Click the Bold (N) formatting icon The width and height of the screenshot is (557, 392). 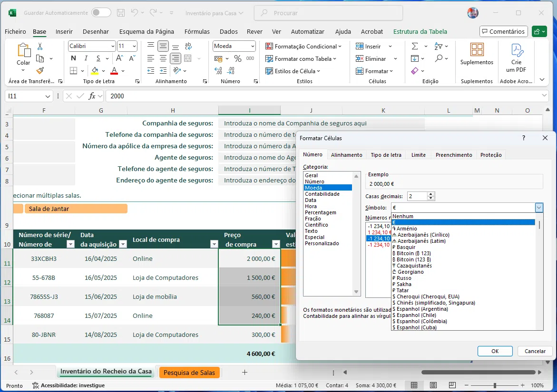[73, 58]
